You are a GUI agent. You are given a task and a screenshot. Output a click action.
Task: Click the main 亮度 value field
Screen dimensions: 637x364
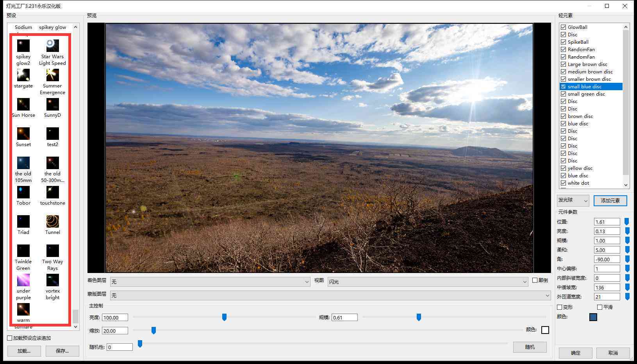pos(115,318)
